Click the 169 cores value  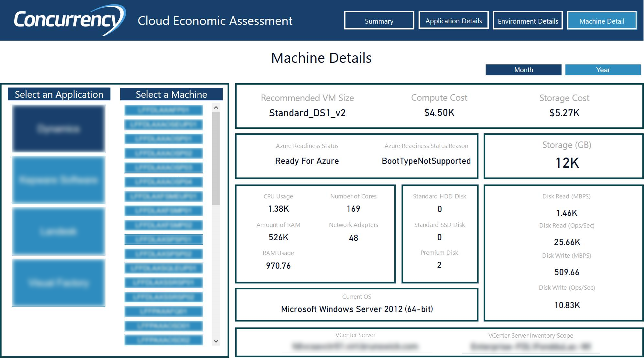(354, 209)
